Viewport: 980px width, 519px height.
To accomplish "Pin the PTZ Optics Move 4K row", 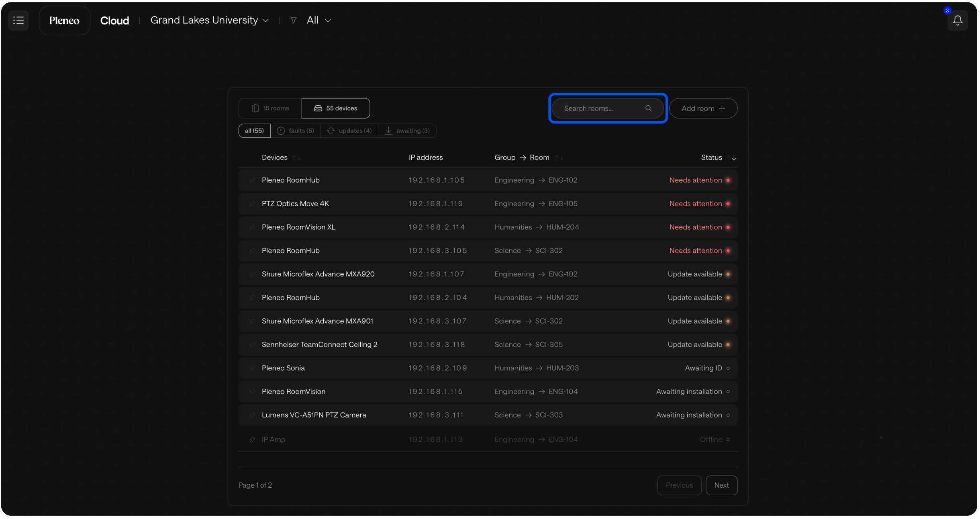I will 252,204.
